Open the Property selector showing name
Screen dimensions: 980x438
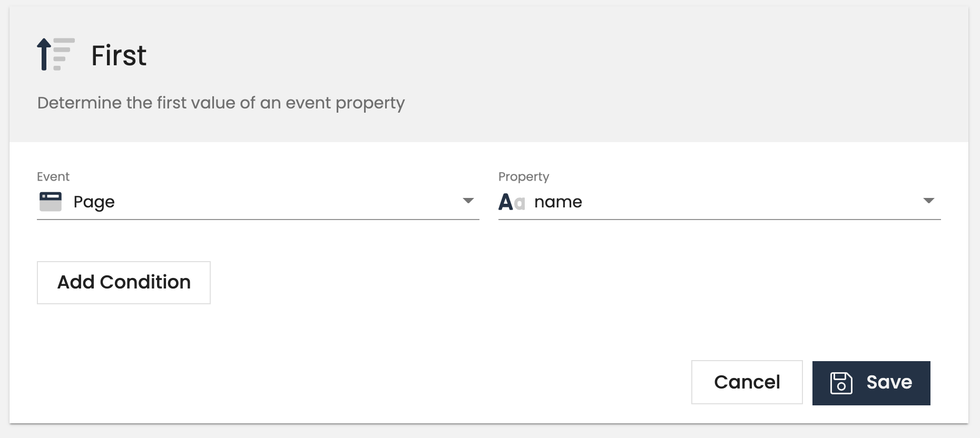tap(719, 202)
